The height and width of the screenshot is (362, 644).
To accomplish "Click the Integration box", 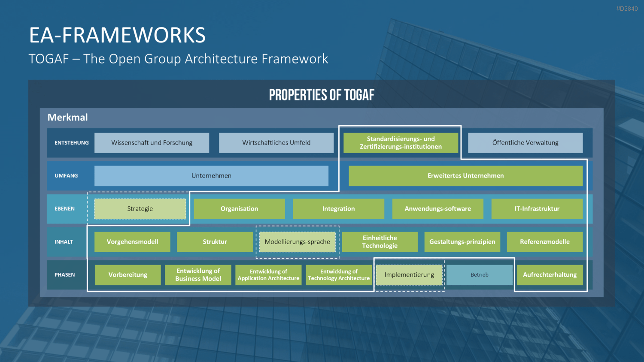I will tap(338, 209).
